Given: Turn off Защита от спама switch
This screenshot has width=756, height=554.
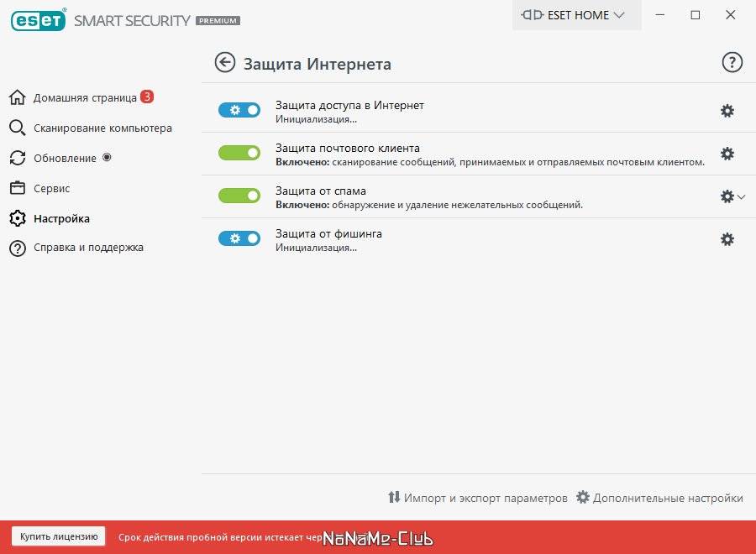Looking at the screenshot, I should 239,196.
